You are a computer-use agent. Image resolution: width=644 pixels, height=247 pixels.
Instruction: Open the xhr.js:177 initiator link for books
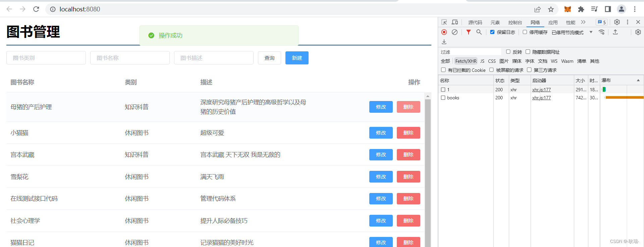click(x=541, y=98)
